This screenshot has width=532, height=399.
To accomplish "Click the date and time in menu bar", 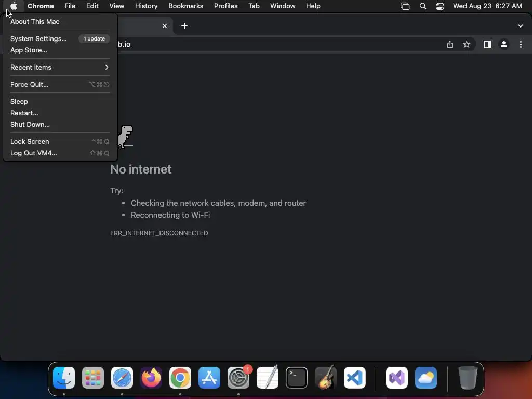I will (x=487, y=6).
